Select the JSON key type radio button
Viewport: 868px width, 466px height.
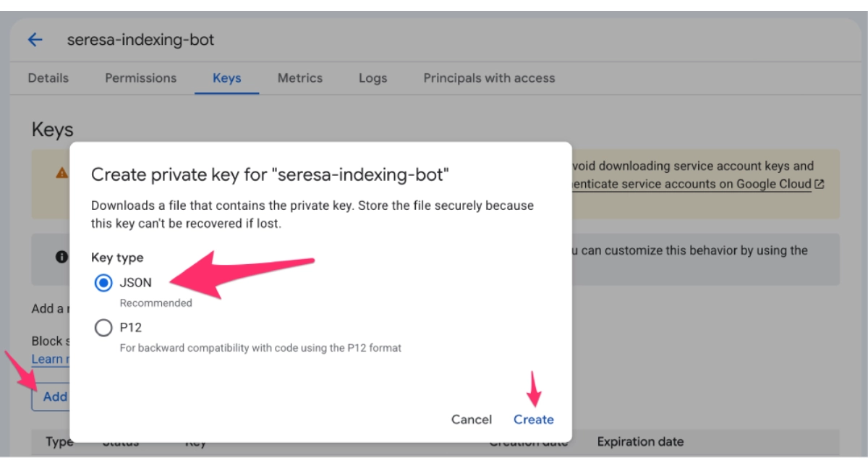(x=103, y=283)
